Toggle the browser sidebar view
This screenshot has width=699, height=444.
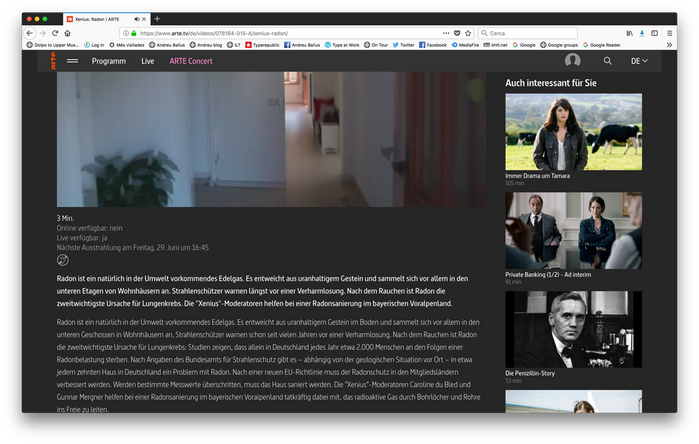pyautogui.click(x=654, y=33)
